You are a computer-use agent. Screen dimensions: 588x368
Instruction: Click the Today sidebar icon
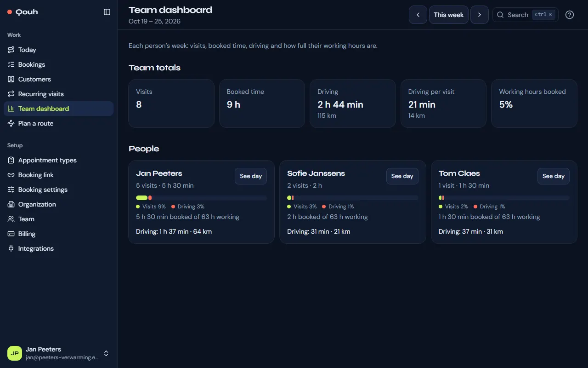[x=11, y=50]
